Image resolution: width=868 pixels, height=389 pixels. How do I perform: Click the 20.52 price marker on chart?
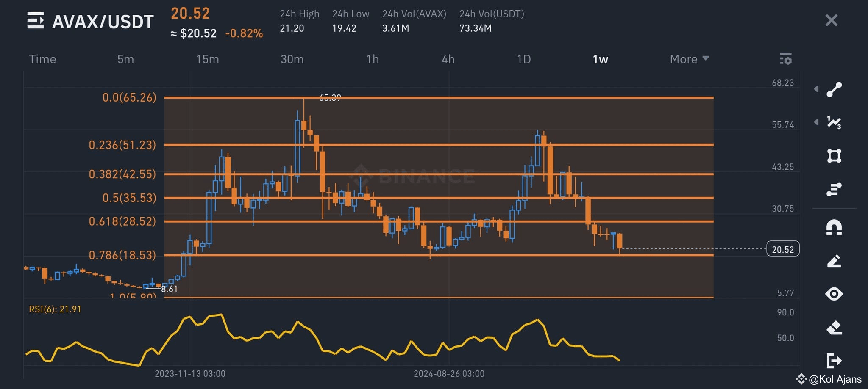pos(784,249)
